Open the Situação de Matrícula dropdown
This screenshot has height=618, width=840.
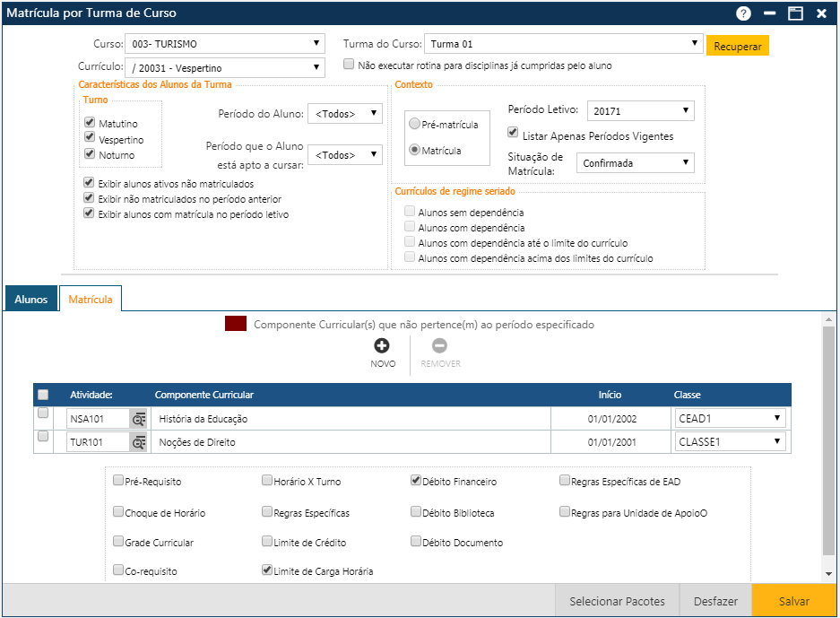tap(635, 163)
